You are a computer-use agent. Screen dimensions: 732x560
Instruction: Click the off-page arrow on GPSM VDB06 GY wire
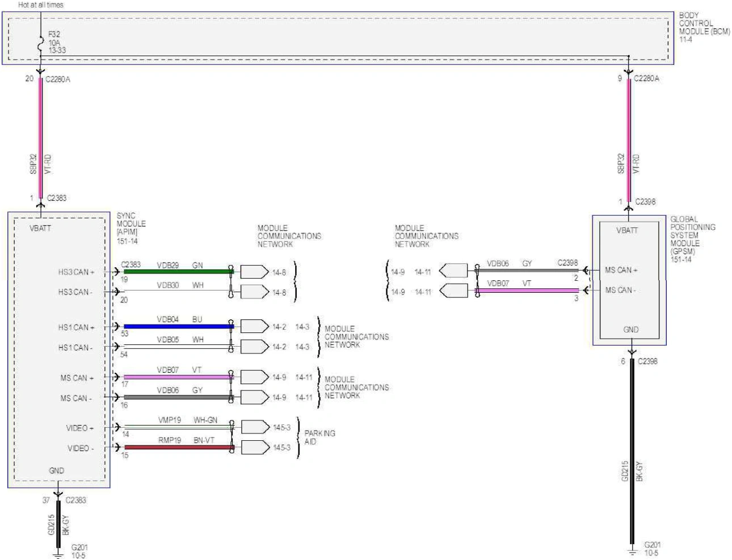pos(454,271)
